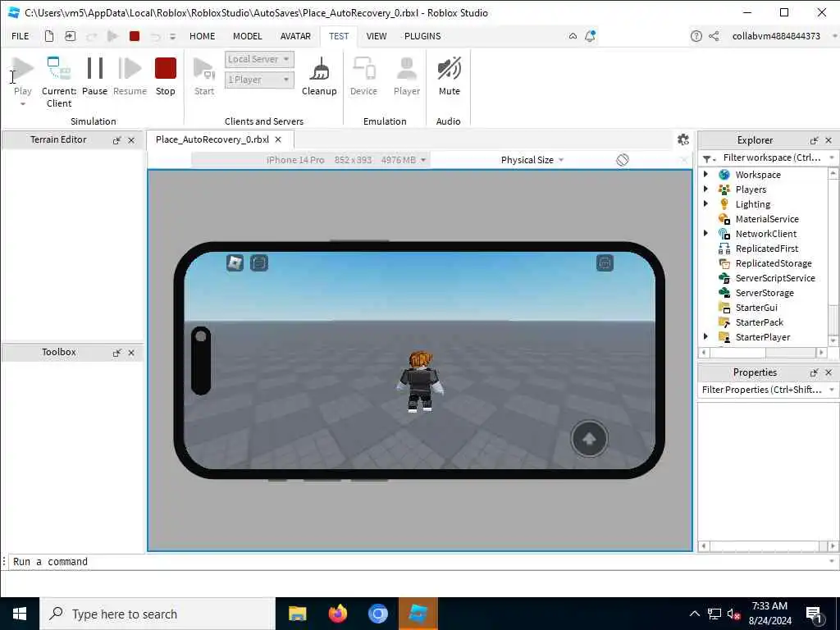This screenshot has height=630, width=840.
Task: Open Player emulation settings
Action: (x=407, y=76)
